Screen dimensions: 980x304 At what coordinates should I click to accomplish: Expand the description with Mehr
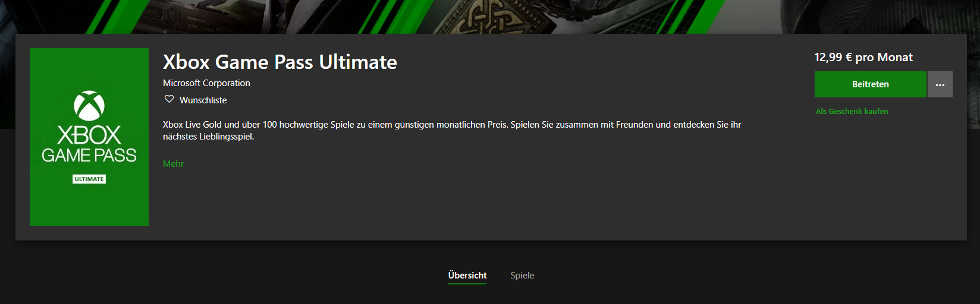(x=173, y=164)
